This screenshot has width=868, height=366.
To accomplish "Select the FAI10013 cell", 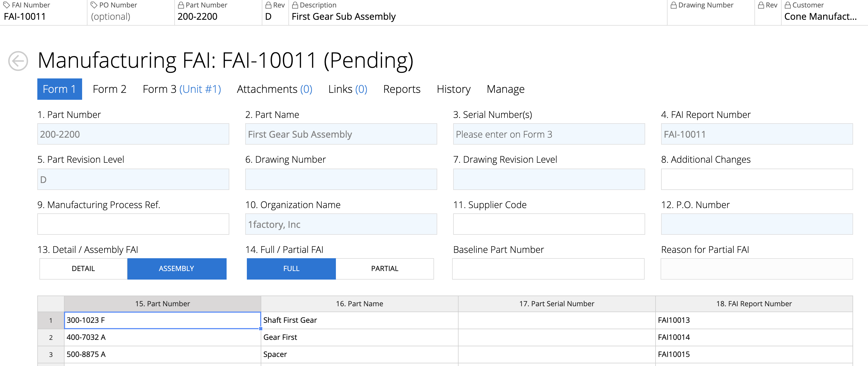I will pos(754,320).
